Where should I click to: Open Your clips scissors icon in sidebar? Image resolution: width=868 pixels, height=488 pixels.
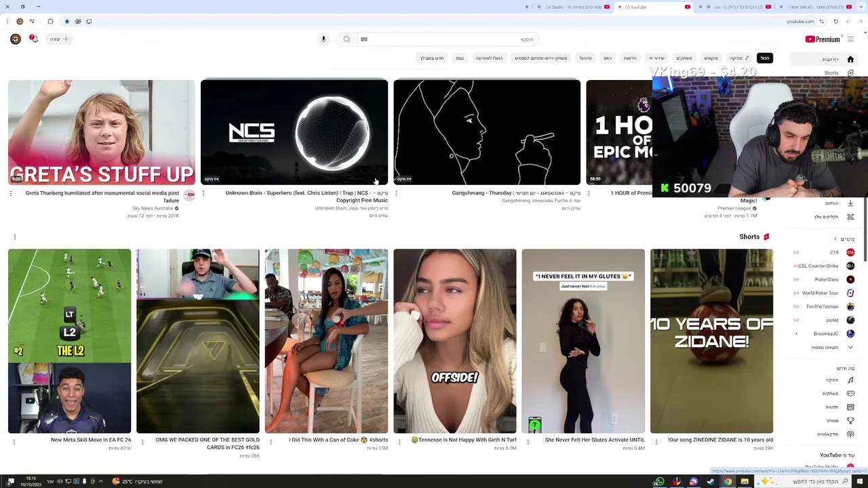pyautogui.click(x=850, y=217)
